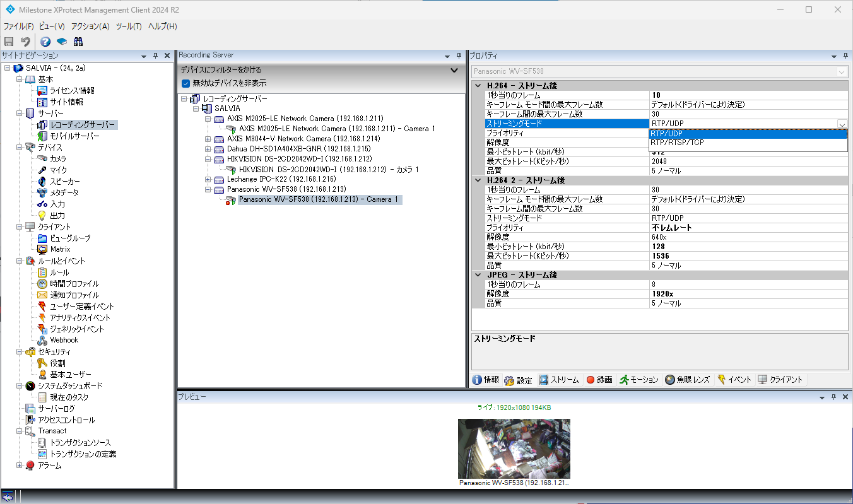Click the Panasonic camera preview thumbnail
This screenshot has width=853, height=504.
pyautogui.click(x=514, y=448)
